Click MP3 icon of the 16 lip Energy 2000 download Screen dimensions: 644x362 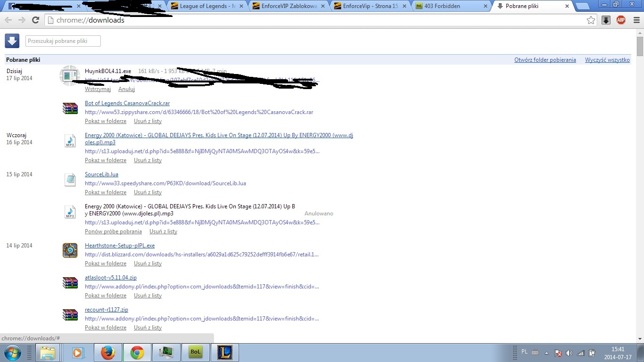pos(70,141)
